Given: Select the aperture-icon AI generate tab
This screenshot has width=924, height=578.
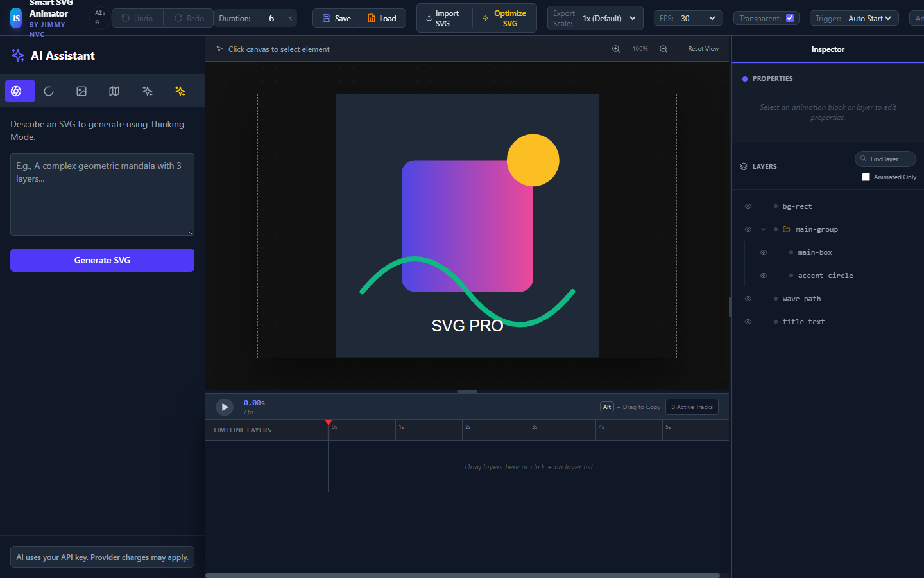Looking at the screenshot, I should [20, 91].
